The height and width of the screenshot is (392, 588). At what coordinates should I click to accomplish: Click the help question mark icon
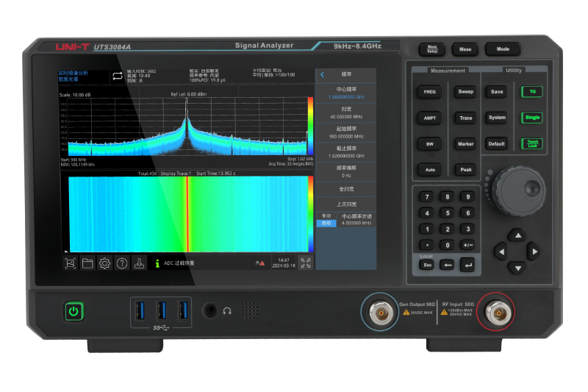(x=122, y=263)
